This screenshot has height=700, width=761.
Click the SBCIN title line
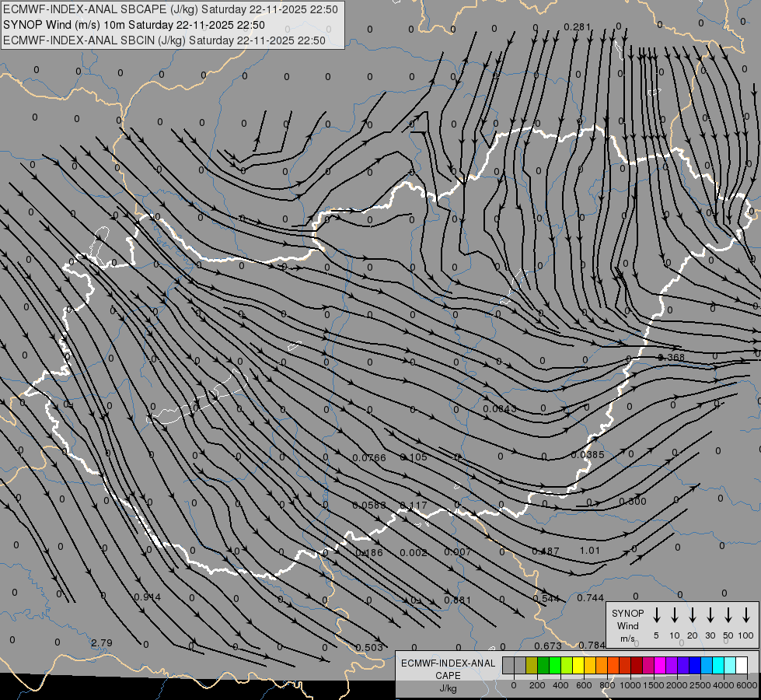coord(164,40)
